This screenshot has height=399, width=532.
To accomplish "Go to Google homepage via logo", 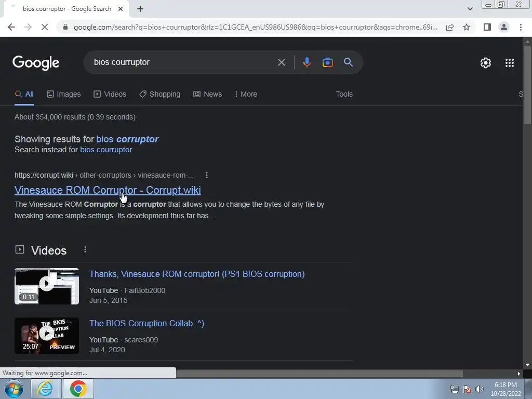I will pyautogui.click(x=36, y=63).
